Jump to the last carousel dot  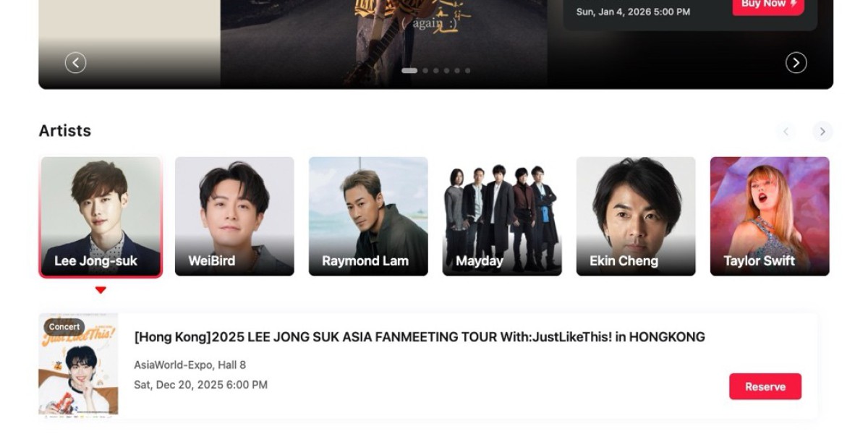(467, 71)
